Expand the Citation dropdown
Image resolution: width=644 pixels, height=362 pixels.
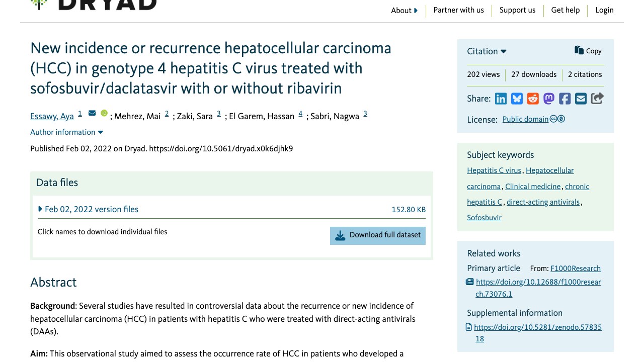(487, 51)
